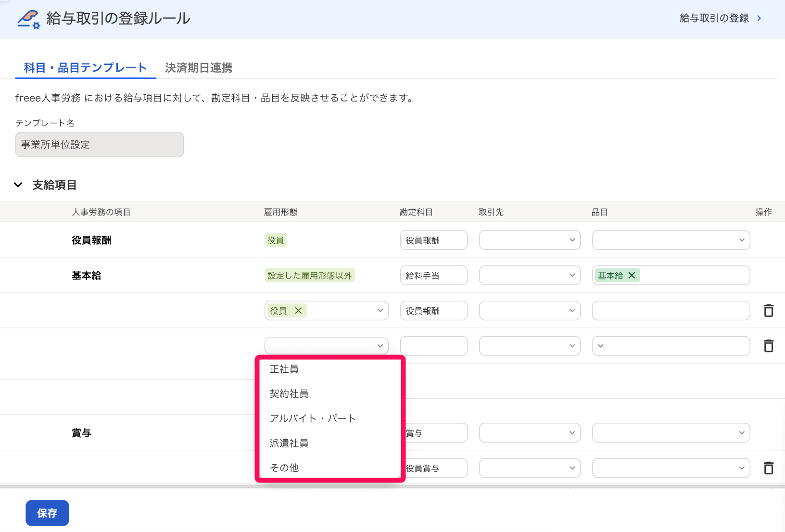Click the 基本給 row label
The image size is (785, 532).
tap(87, 276)
